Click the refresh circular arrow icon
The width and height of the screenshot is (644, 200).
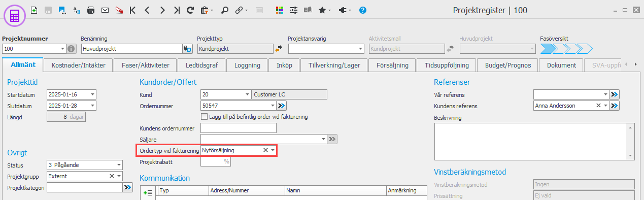click(x=190, y=10)
